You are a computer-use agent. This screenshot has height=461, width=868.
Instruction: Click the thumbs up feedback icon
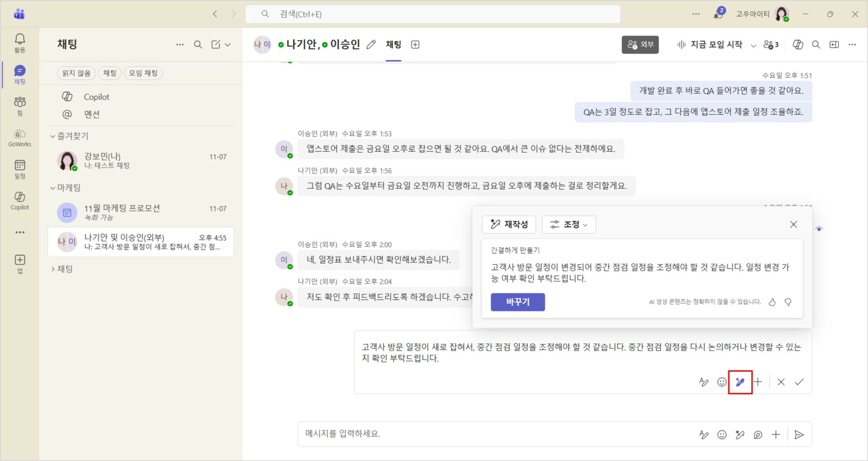pos(772,302)
